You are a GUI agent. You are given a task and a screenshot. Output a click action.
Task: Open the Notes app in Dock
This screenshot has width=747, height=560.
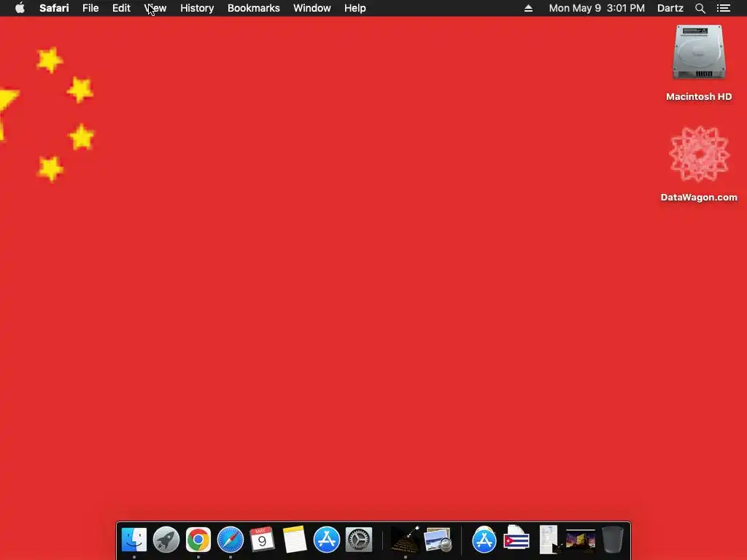pos(295,540)
